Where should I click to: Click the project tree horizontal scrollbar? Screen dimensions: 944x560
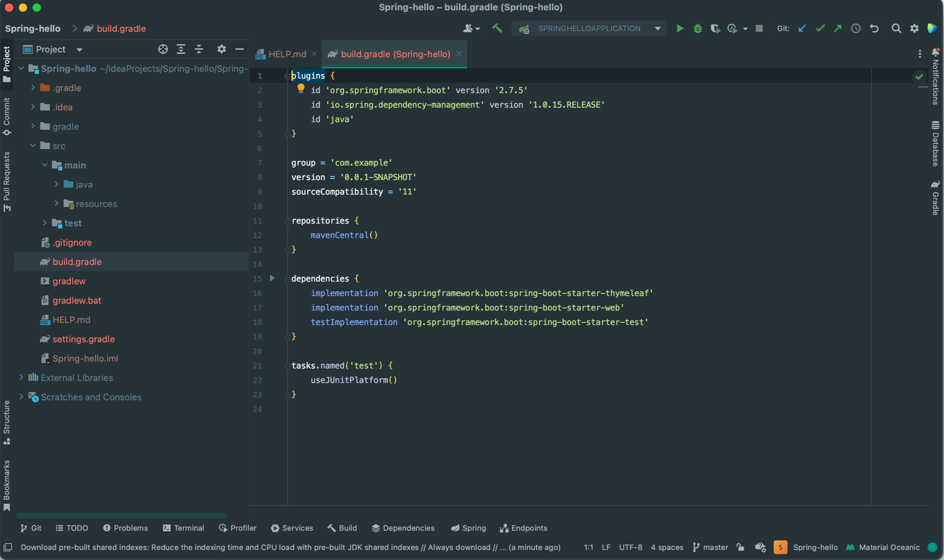pos(121,515)
